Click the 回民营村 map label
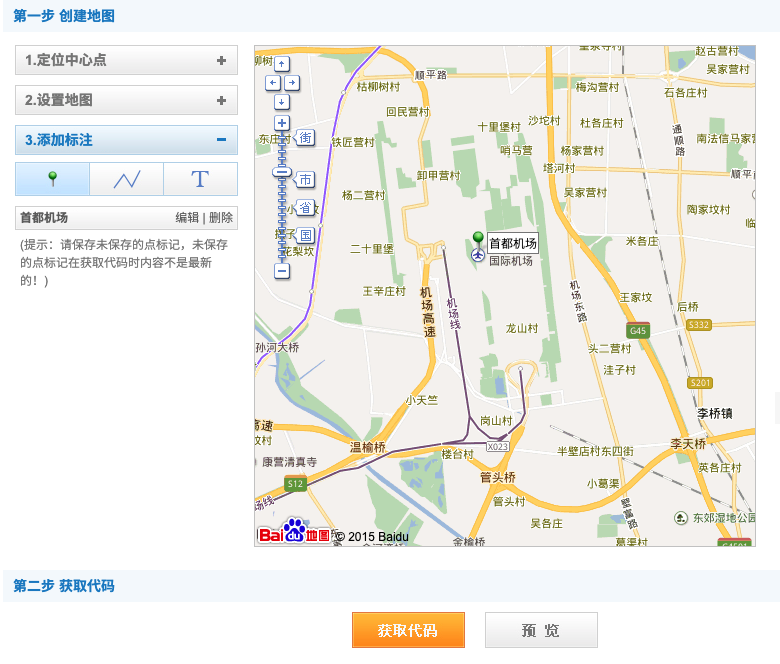 pos(408,112)
